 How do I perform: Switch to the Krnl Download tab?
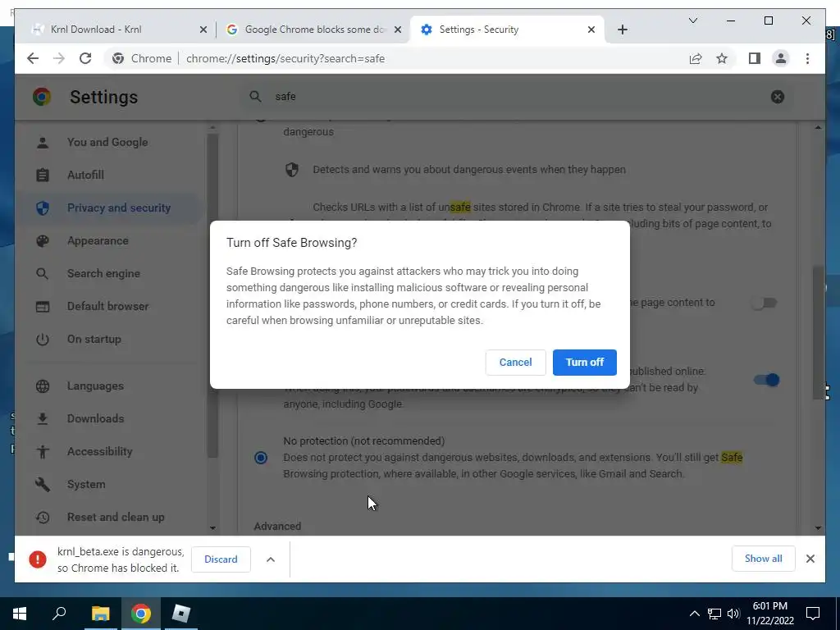tap(115, 30)
